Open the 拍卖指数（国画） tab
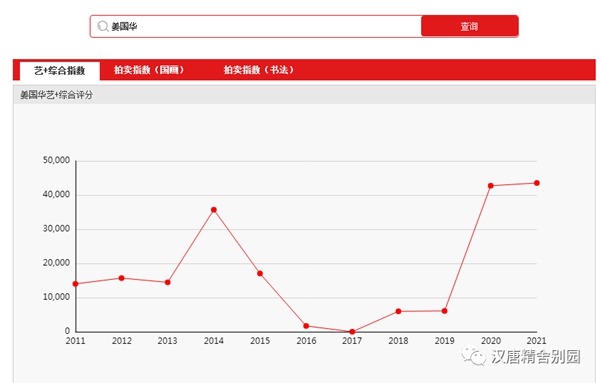600x383 pixels. [x=149, y=70]
